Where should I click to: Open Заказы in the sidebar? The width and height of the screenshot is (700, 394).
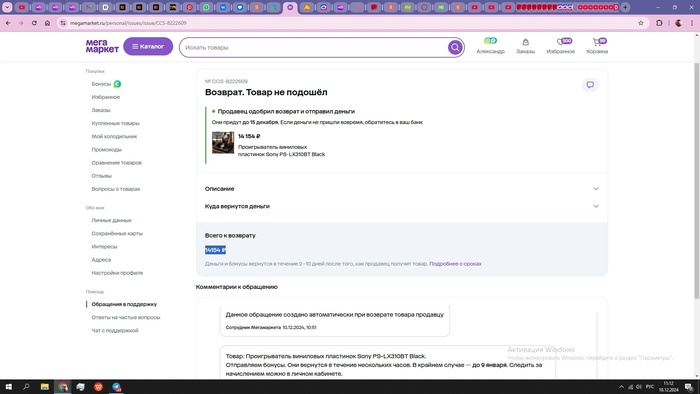click(x=101, y=110)
